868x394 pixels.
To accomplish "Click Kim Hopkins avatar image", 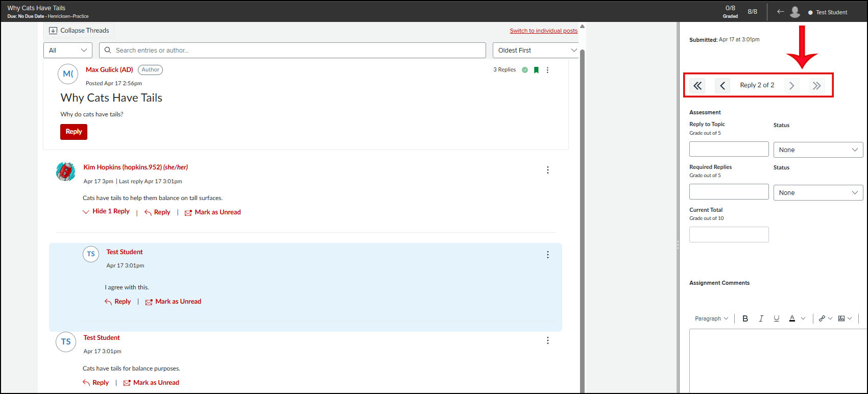I will tap(65, 171).
